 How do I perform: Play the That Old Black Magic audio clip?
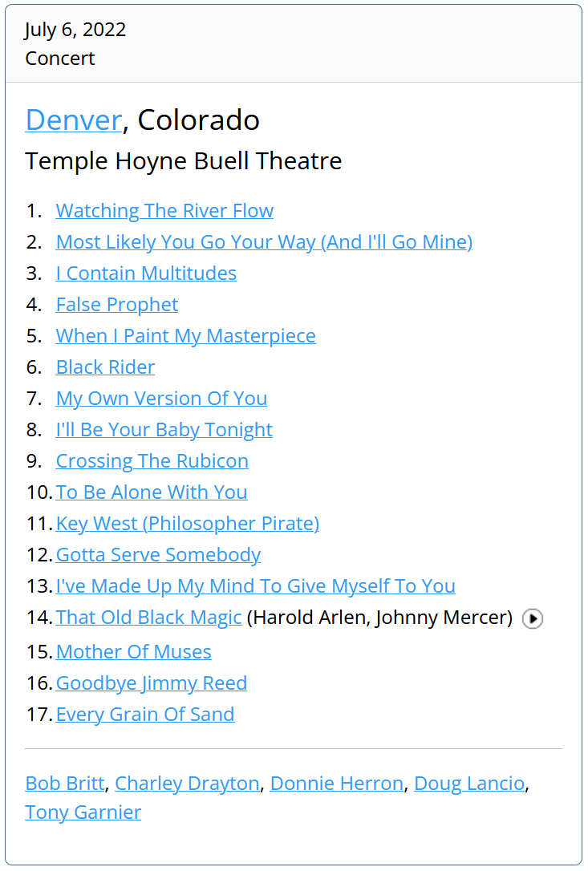(533, 618)
